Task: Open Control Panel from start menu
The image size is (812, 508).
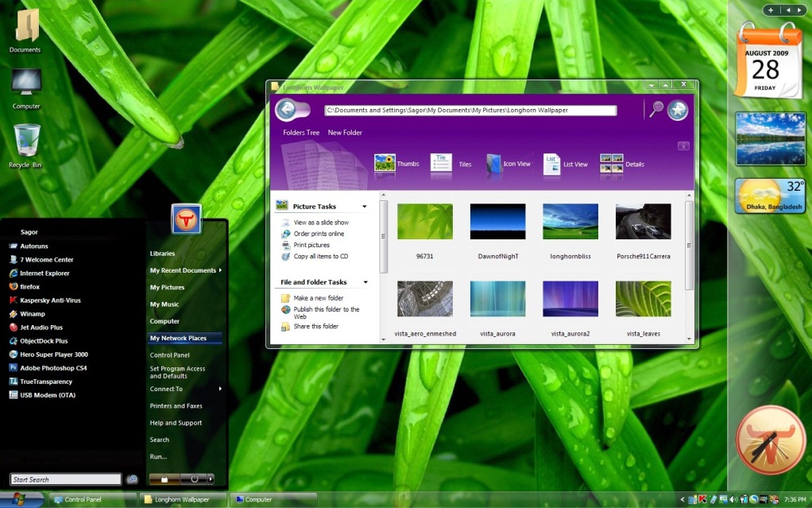Action: pos(169,355)
